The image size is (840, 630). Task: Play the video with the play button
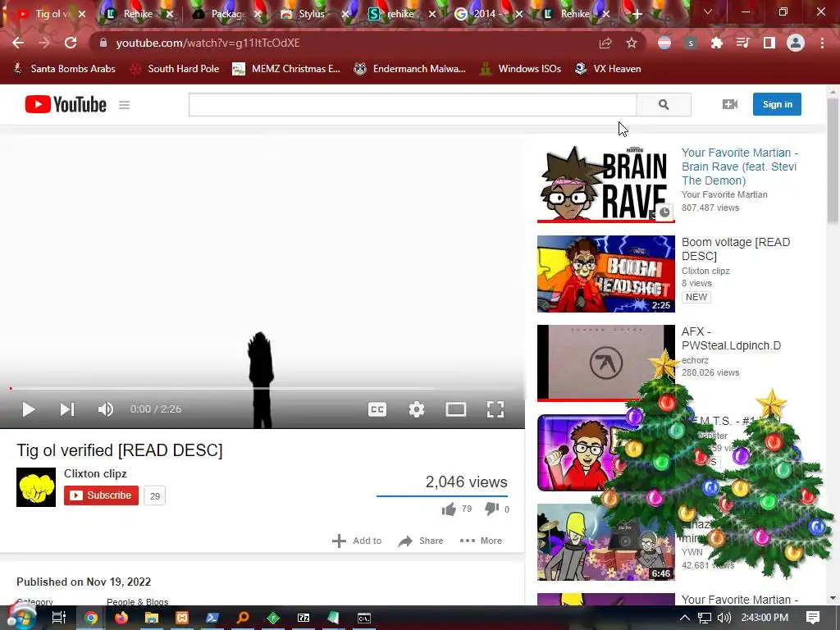(29, 410)
